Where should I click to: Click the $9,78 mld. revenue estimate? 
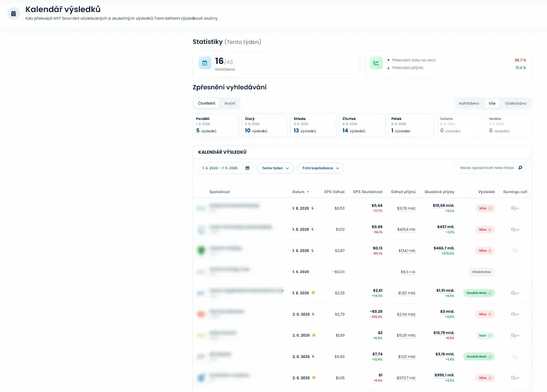point(407,208)
